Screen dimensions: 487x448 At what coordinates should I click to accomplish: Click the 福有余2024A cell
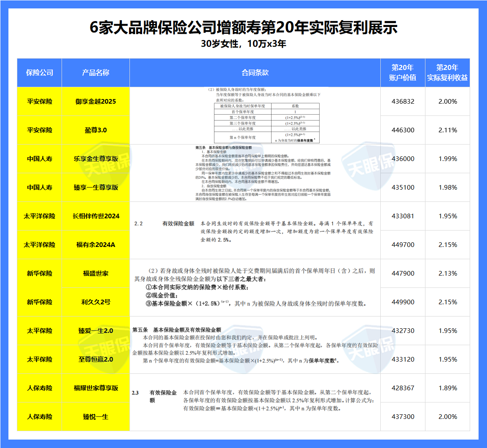95,244
